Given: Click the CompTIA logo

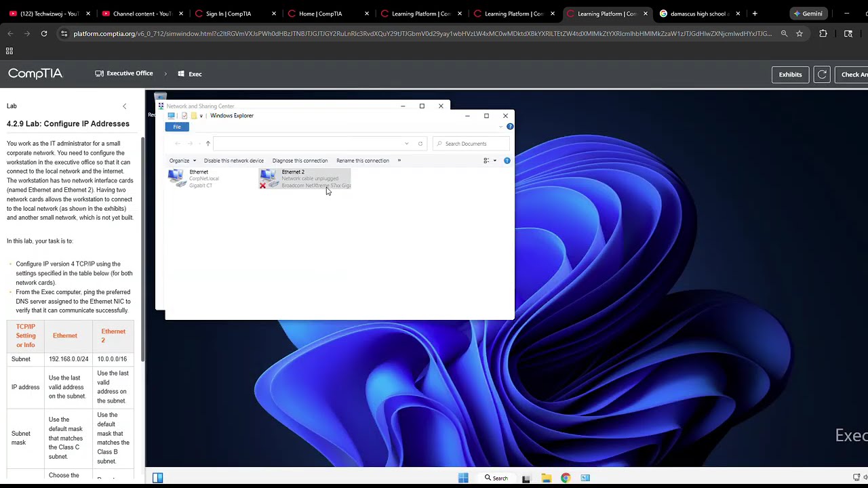Looking at the screenshot, I should (35, 73).
